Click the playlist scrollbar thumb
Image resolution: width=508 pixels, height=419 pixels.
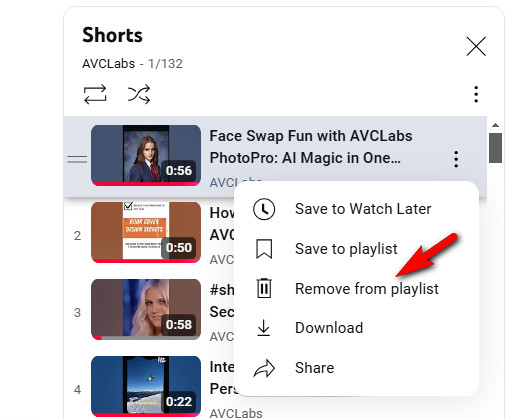pos(495,148)
